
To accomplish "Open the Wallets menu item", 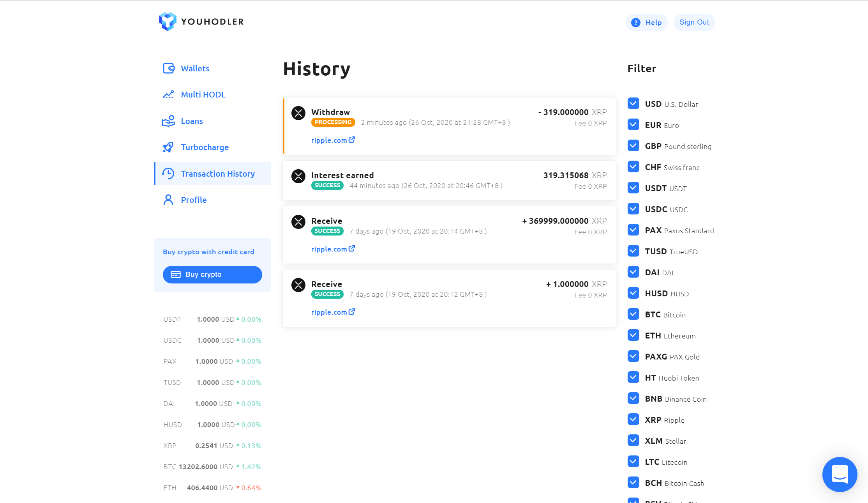I will tap(213, 68).
